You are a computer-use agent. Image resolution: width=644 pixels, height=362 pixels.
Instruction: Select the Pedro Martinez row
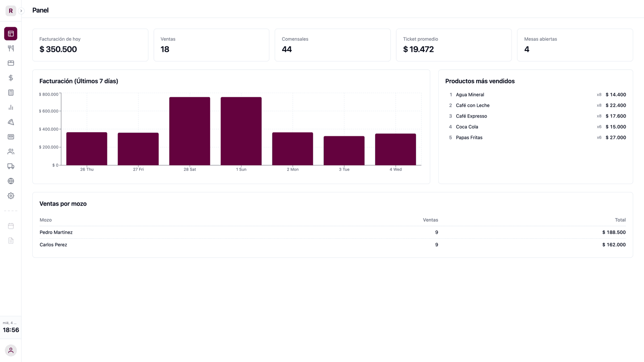coord(56,232)
